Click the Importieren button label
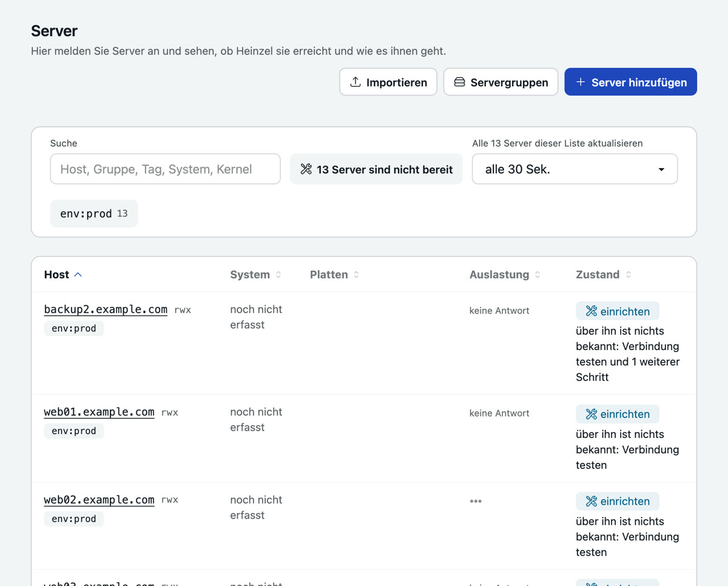 [x=397, y=83]
